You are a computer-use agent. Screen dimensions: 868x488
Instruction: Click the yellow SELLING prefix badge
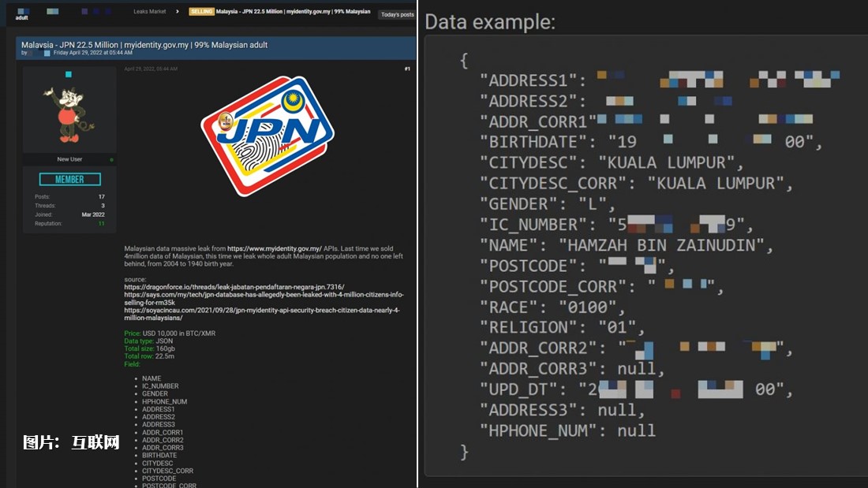201,12
